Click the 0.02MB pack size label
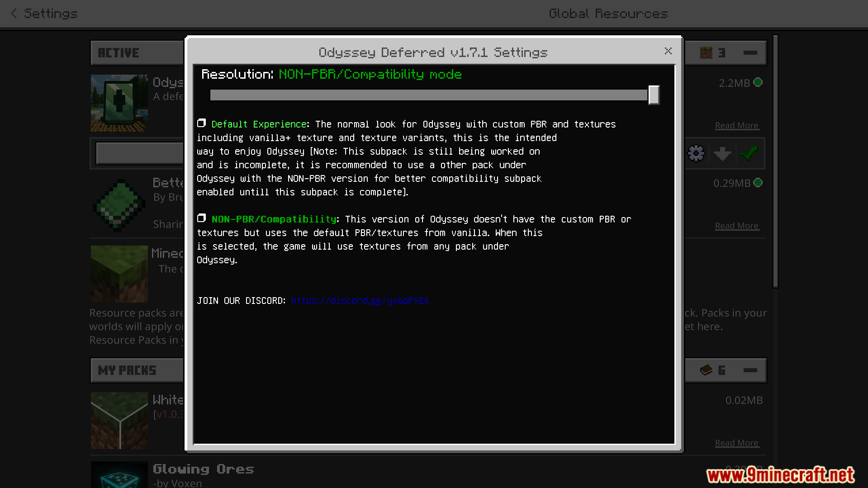The width and height of the screenshot is (868, 488). (x=744, y=400)
